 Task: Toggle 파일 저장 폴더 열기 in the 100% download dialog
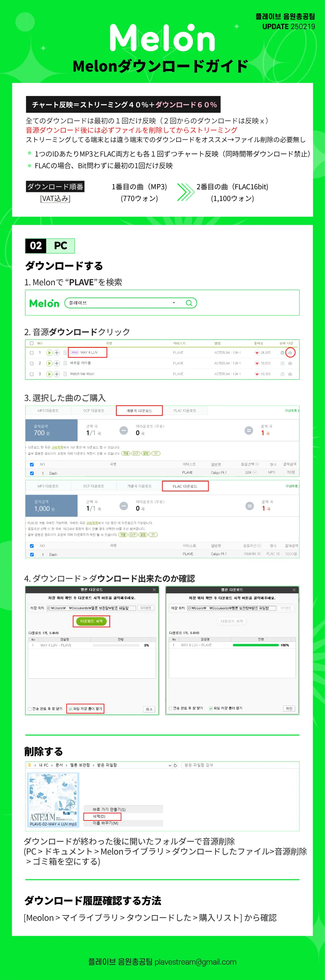[211, 708]
